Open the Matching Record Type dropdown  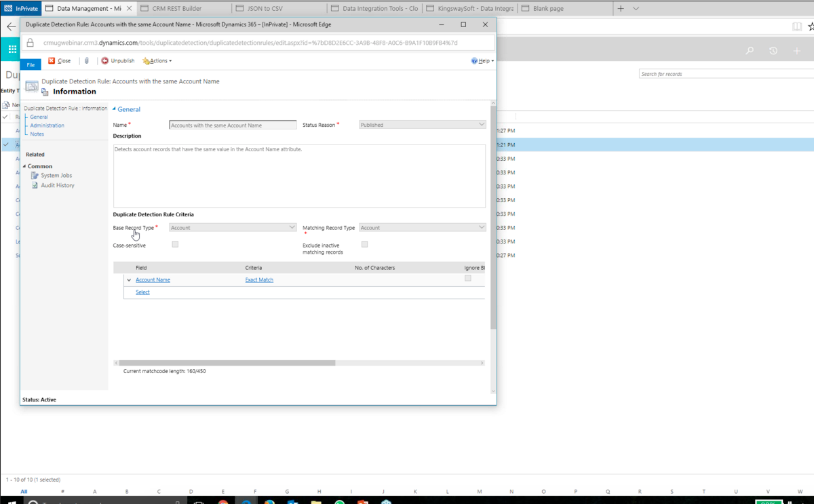[x=422, y=228]
